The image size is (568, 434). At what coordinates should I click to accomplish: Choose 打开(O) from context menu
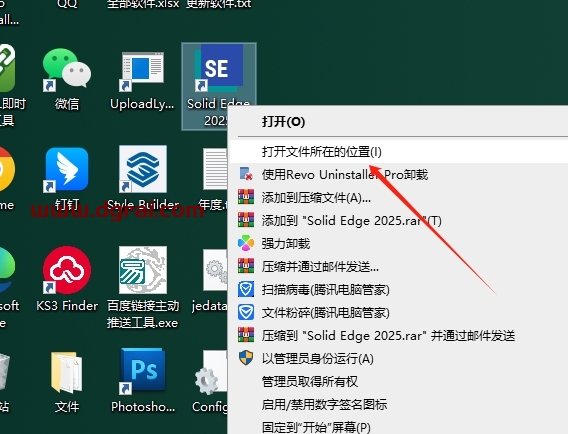point(399,122)
